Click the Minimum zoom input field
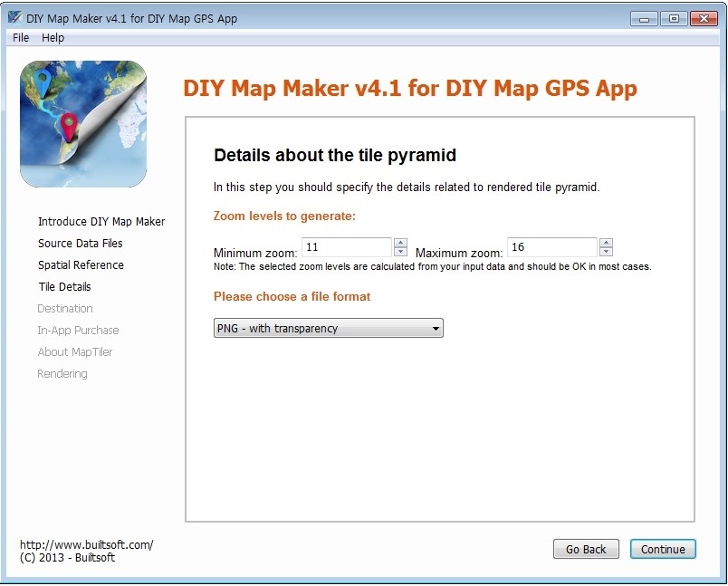Image resolution: width=728 pixels, height=586 pixels. [x=347, y=247]
